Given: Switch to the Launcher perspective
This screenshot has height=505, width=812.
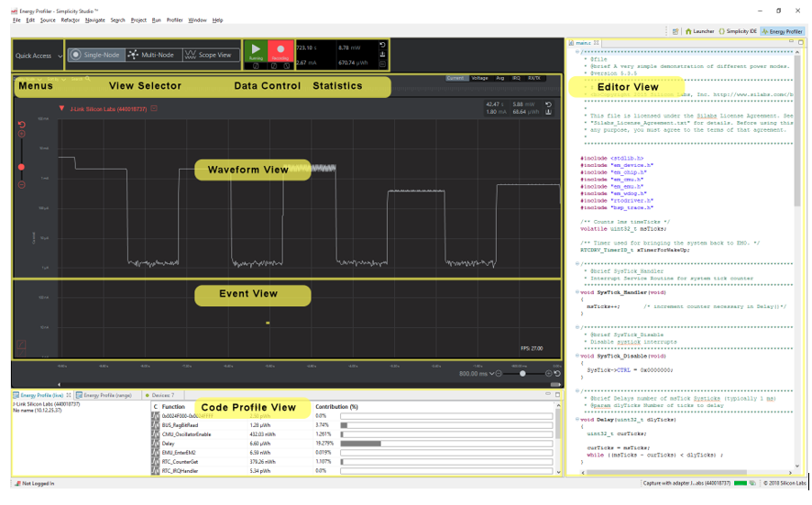Looking at the screenshot, I should click(x=699, y=31).
